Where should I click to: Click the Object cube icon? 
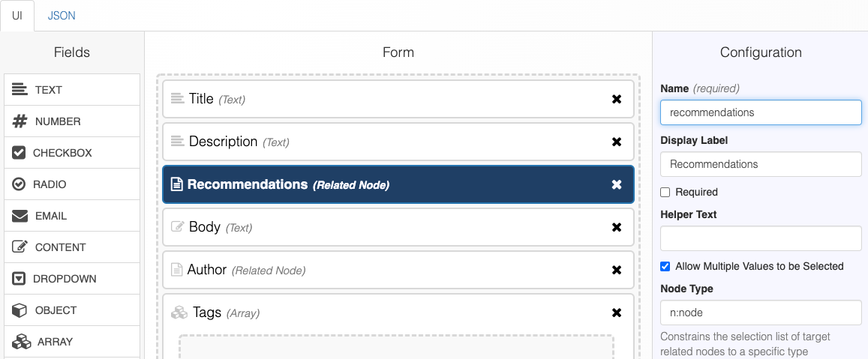pyautogui.click(x=20, y=310)
